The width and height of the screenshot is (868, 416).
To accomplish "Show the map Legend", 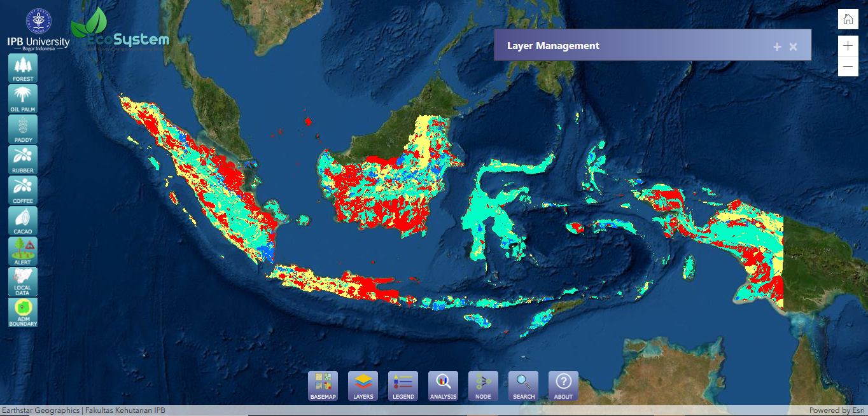I will point(403,386).
